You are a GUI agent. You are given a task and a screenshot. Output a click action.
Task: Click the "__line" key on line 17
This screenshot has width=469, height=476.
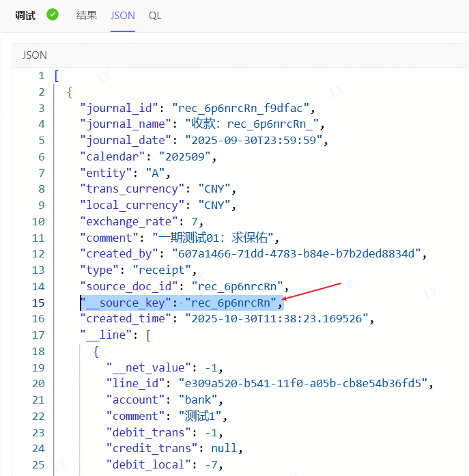[108, 335]
